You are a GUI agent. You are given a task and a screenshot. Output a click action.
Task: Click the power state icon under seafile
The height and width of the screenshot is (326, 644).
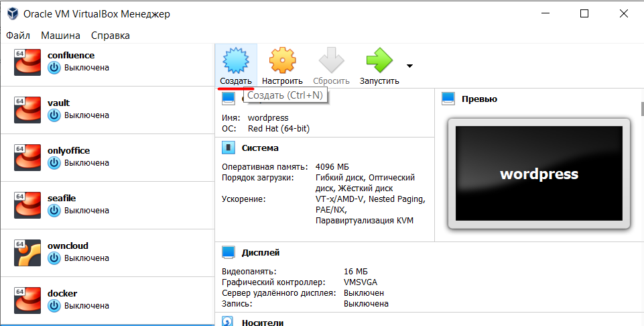(x=54, y=211)
